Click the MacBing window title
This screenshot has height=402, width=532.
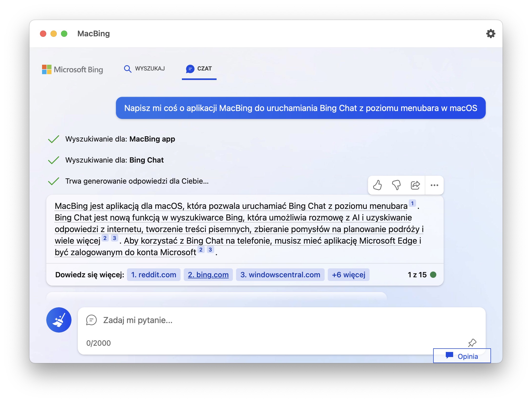pyautogui.click(x=94, y=34)
